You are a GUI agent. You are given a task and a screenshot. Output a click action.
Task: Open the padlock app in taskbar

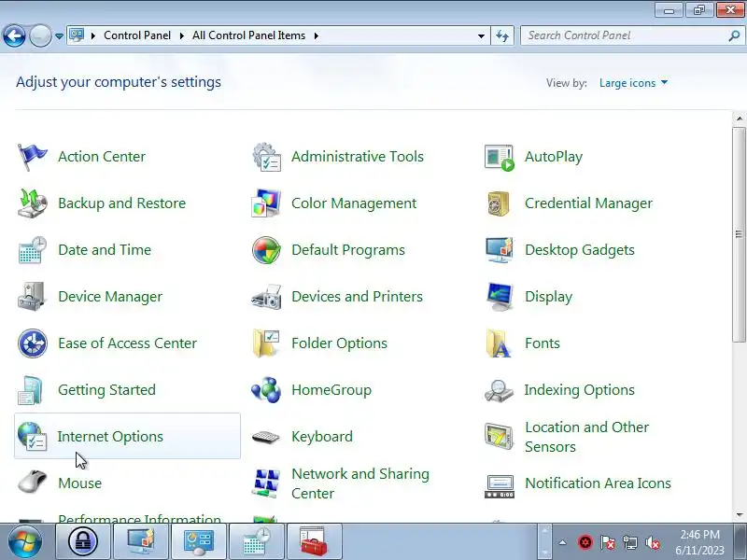click(83, 541)
